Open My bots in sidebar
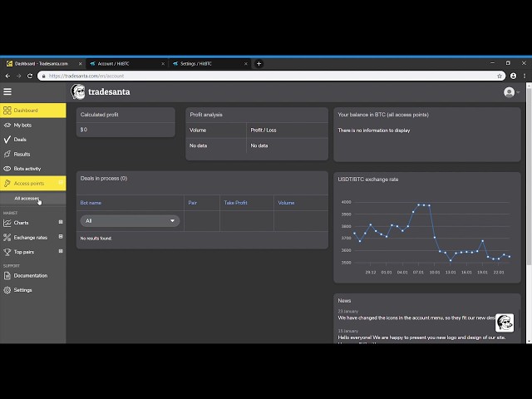Screen dimensions: 532x399 [x=33, y=125]
